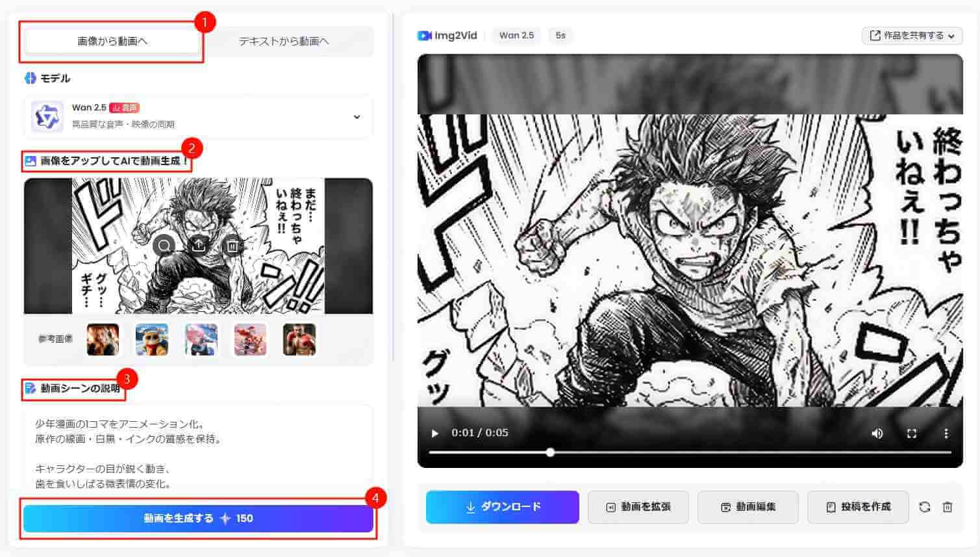Click the upload icon to replace the image
This screenshot has height=557, width=980.
tap(199, 246)
